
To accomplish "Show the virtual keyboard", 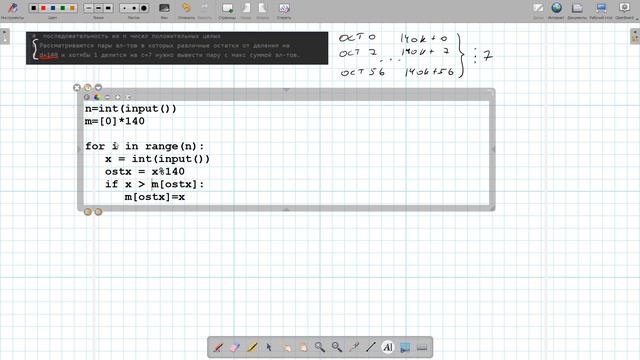I will (x=422, y=347).
